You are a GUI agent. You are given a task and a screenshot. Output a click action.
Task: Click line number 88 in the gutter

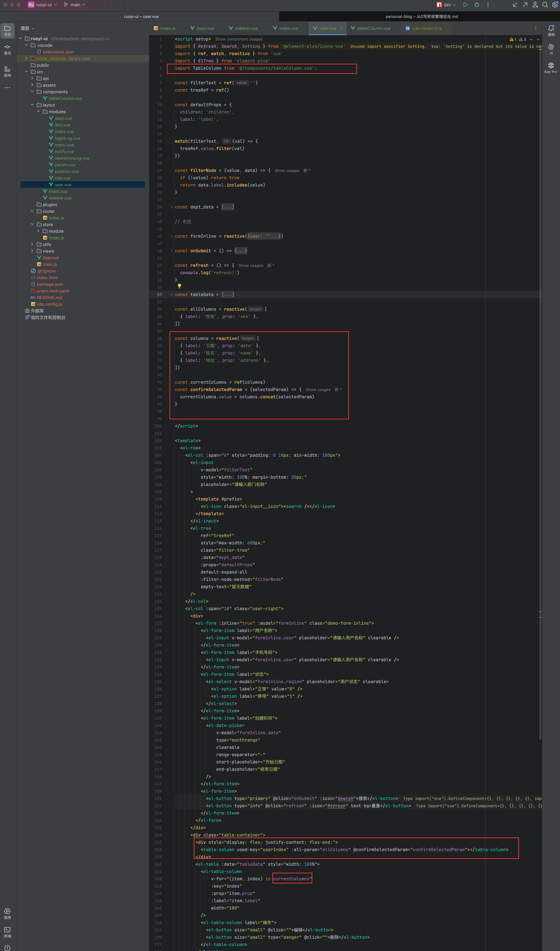point(160,339)
